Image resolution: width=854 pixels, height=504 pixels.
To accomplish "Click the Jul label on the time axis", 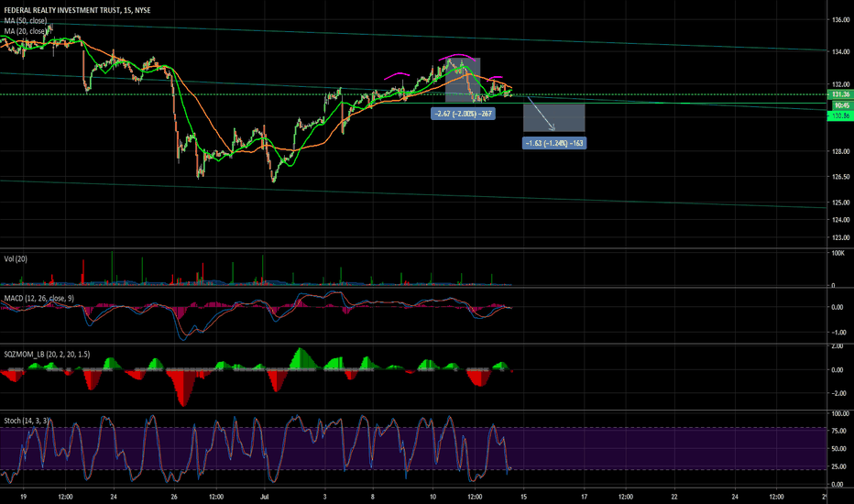I will pyautogui.click(x=265, y=497).
